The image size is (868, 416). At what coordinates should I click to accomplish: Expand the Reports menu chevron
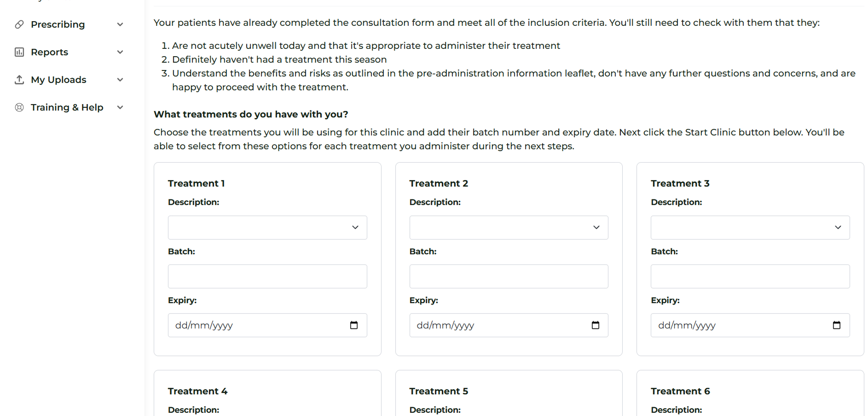click(120, 52)
